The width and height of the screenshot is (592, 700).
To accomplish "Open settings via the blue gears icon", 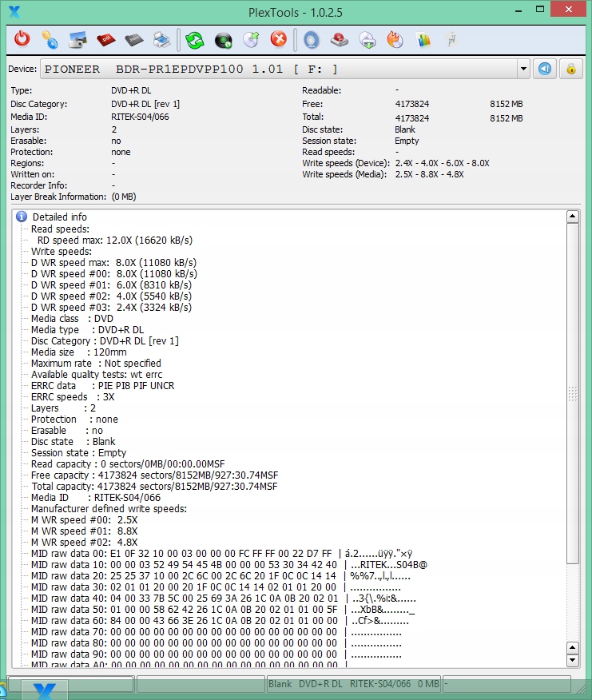I will 50,39.
